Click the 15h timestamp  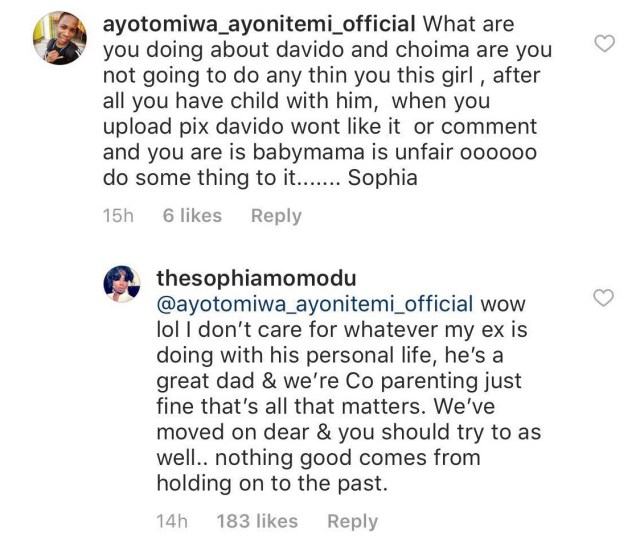coord(118,215)
